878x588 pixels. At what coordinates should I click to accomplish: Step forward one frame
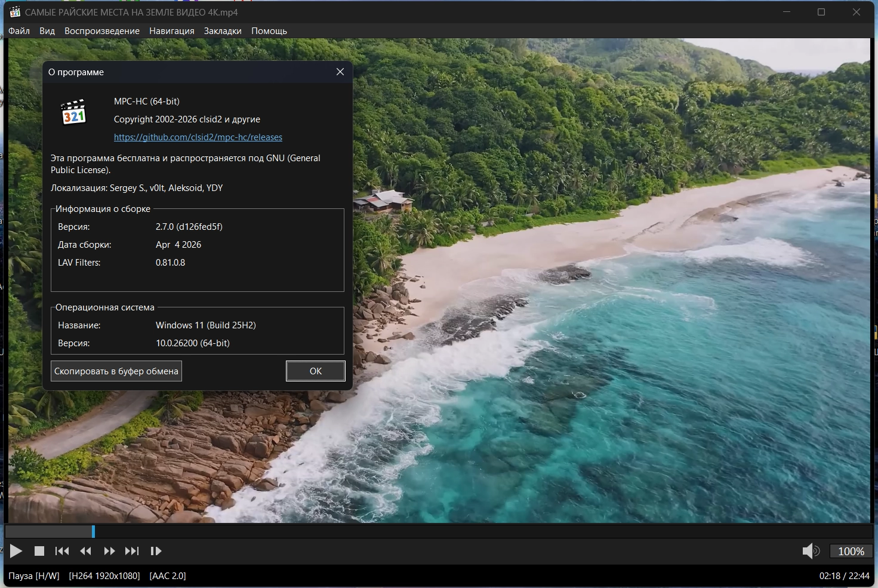pyautogui.click(x=156, y=551)
